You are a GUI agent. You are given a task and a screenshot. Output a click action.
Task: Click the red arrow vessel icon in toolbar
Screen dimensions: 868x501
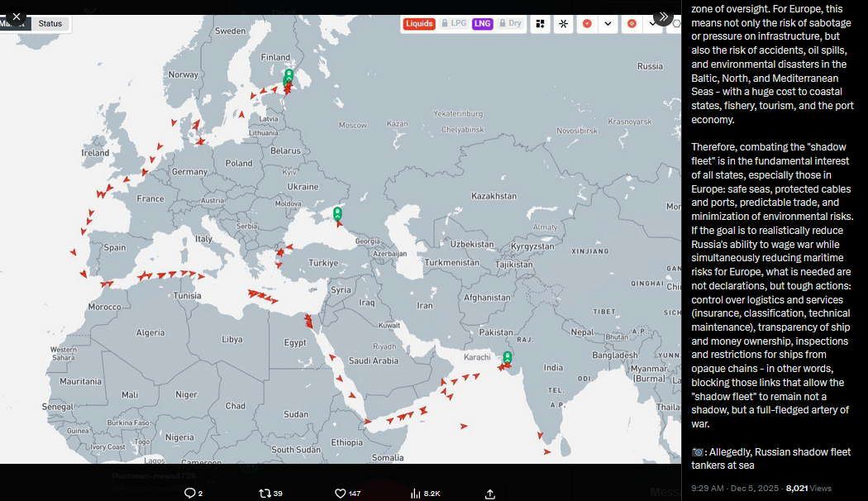(587, 24)
